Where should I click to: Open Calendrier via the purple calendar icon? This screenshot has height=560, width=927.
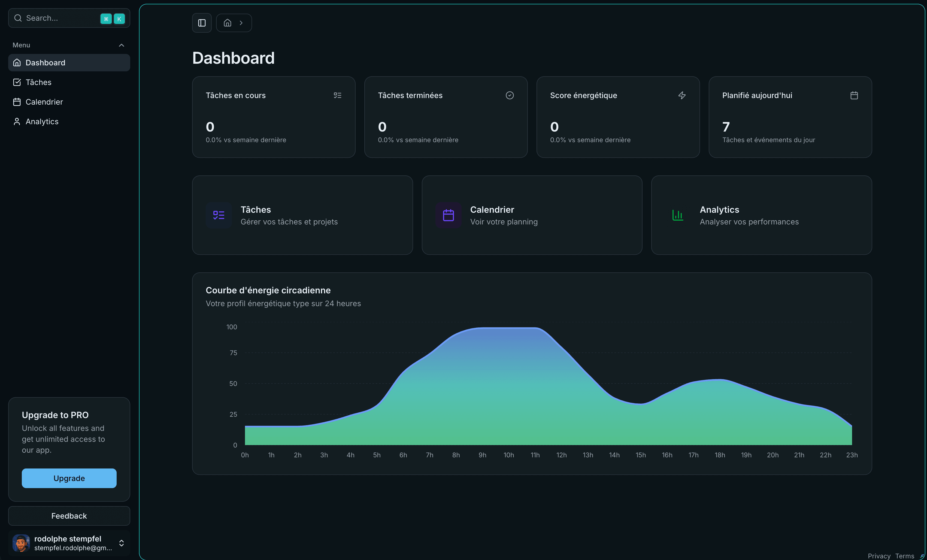tap(448, 215)
